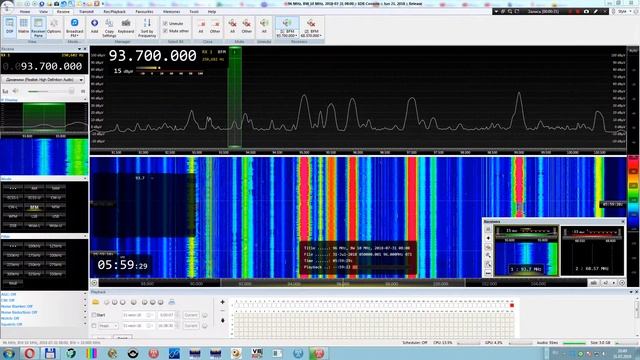The height and width of the screenshot is (360, 640).
Task: Switch to the Memories ribbon tab
Action: point(171,12)
